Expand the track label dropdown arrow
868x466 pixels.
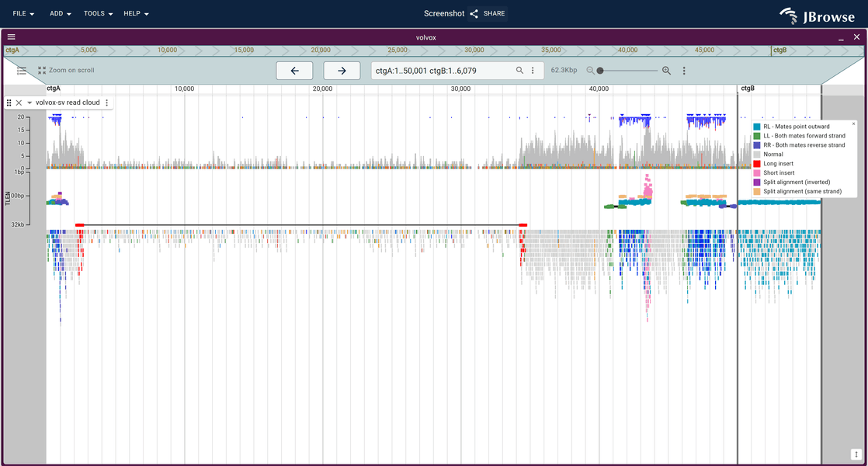pos(30,103)
